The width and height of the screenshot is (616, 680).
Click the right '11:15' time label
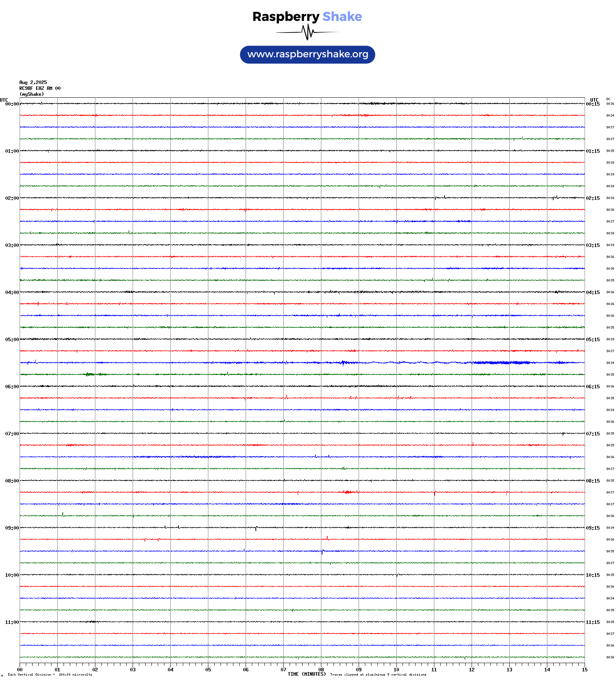tap(593, 622)
